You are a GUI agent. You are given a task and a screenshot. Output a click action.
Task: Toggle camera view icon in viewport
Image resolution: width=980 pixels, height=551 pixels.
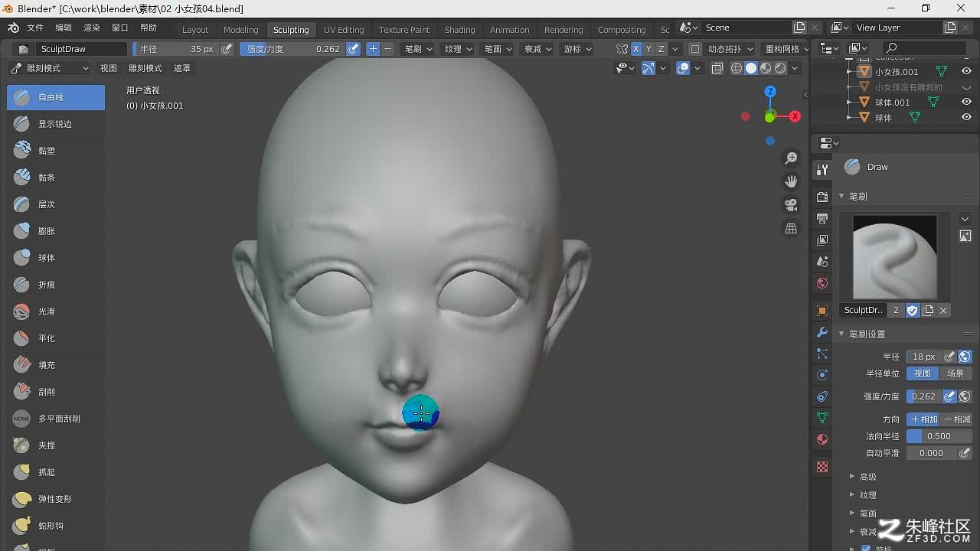pyautogui.click(x=791, y=205)
